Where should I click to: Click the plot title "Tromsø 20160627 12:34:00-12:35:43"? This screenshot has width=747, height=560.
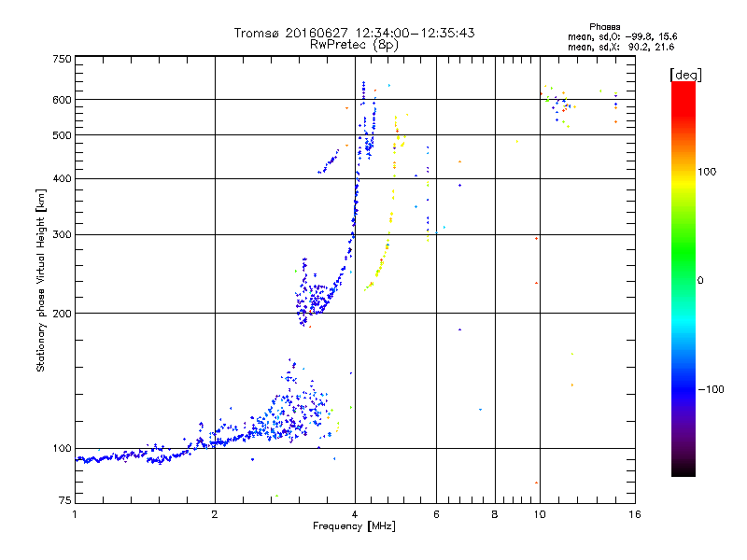pyautogui.click(x=354, y=33)
